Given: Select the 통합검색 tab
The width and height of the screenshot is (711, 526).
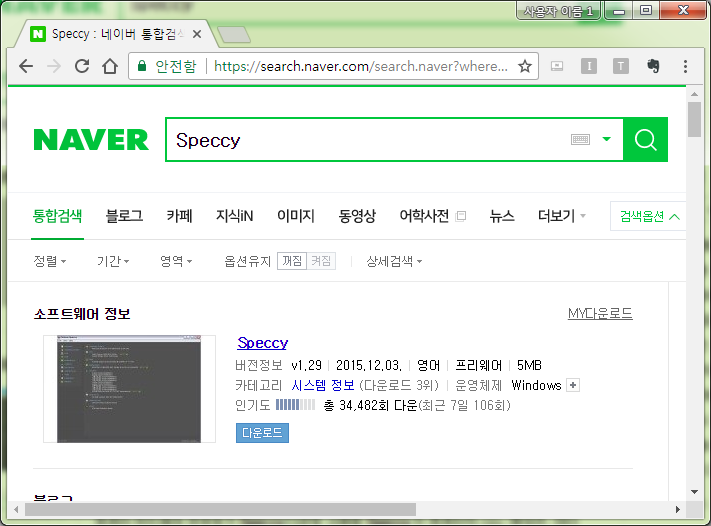Looking at the screenshot, I should tap(57, 216).
